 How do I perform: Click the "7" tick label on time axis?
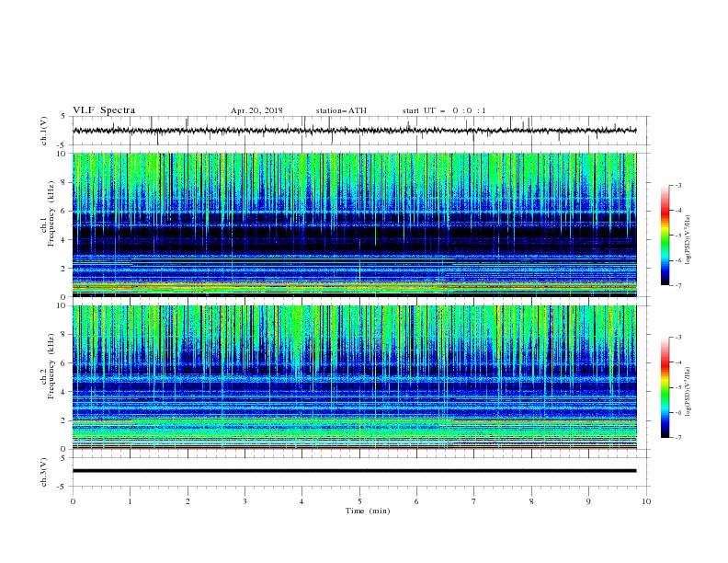tap(474, 501)
